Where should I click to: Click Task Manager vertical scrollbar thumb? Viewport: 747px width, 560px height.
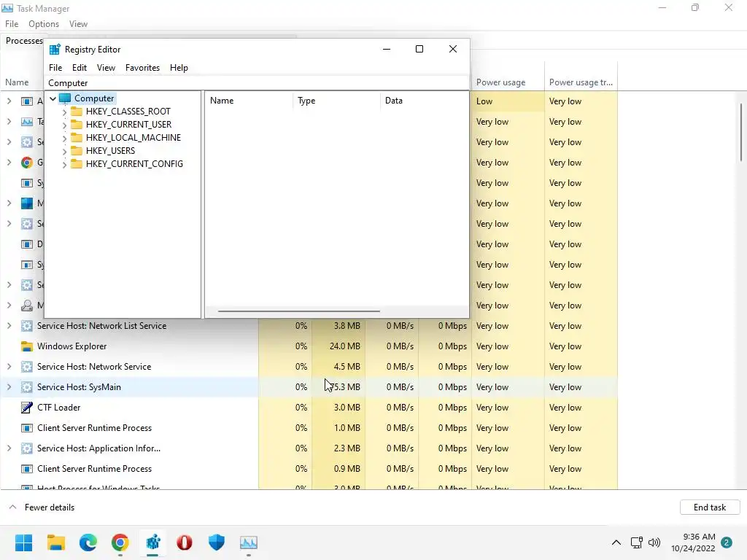[x=741, y=133]
